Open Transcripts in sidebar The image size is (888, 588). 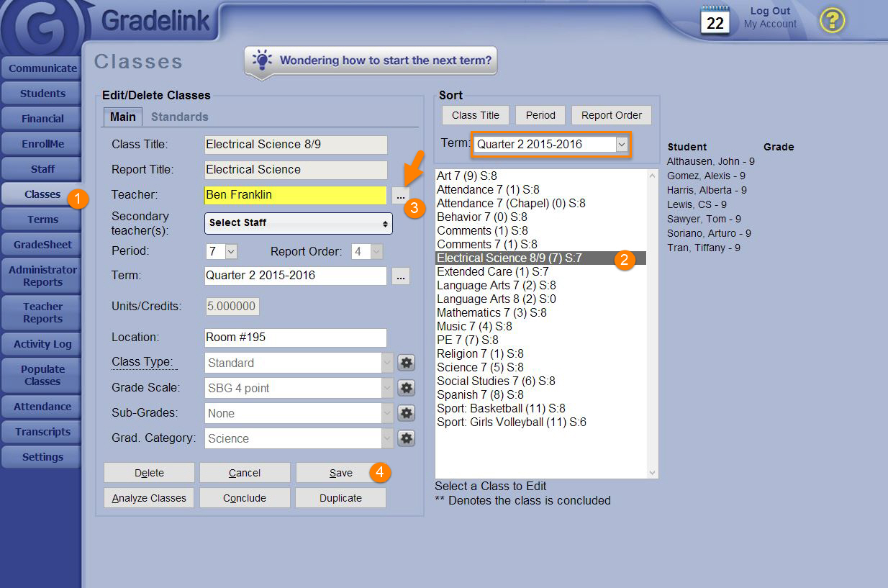42,432
